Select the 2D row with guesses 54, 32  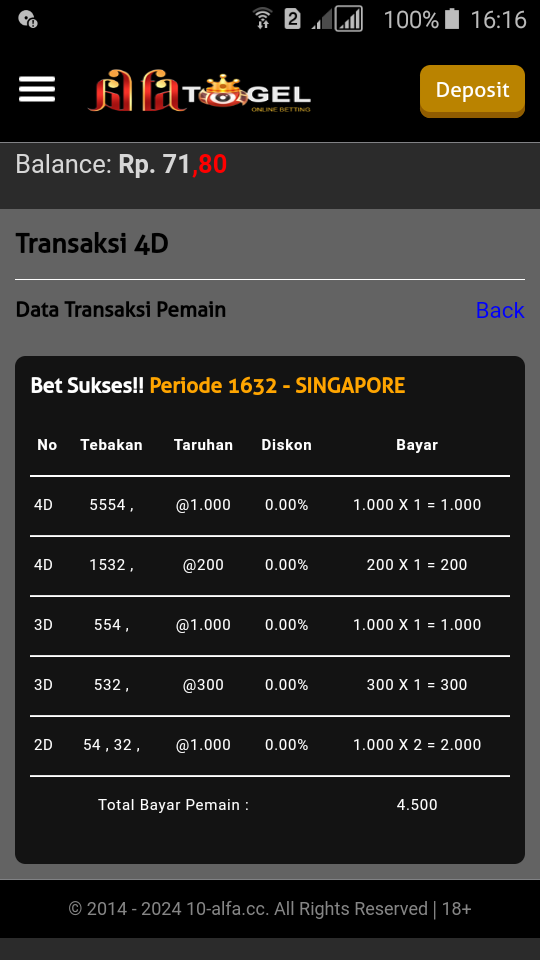(x=270, y=745)
